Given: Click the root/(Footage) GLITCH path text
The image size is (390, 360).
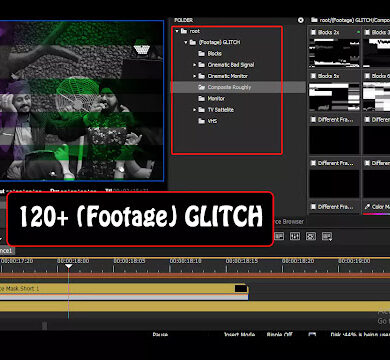Looking at the screenshot, I should click(354, 20).
